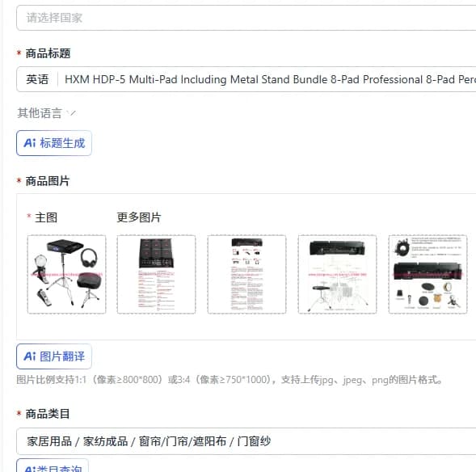Viewport: 476px width, 472px height.
Task: Open the drum kit diagram thumbnail
Action: click(x=337, y=274)
